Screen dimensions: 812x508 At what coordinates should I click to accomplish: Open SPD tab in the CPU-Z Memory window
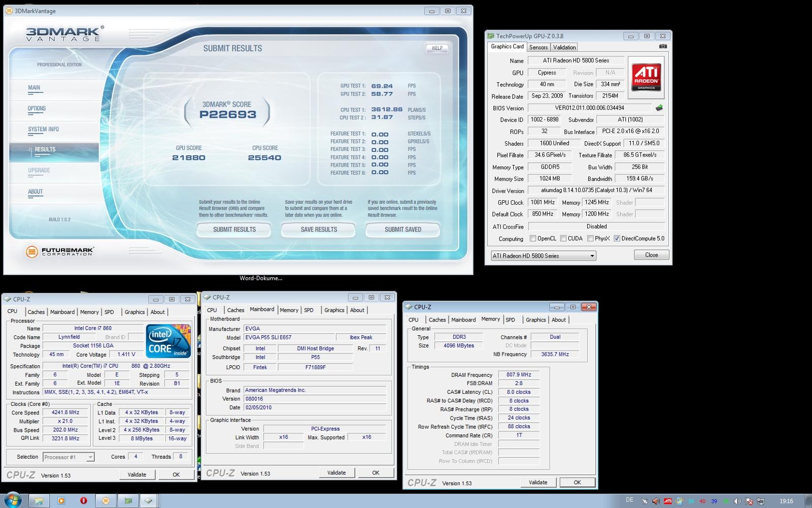pyautogui.click(x=511, y=320)
